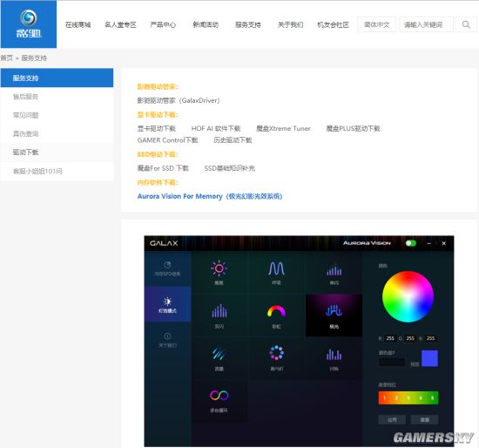Select the 流星 meteor streak effect
Viewport: 479px width, 448px height.
219,358
